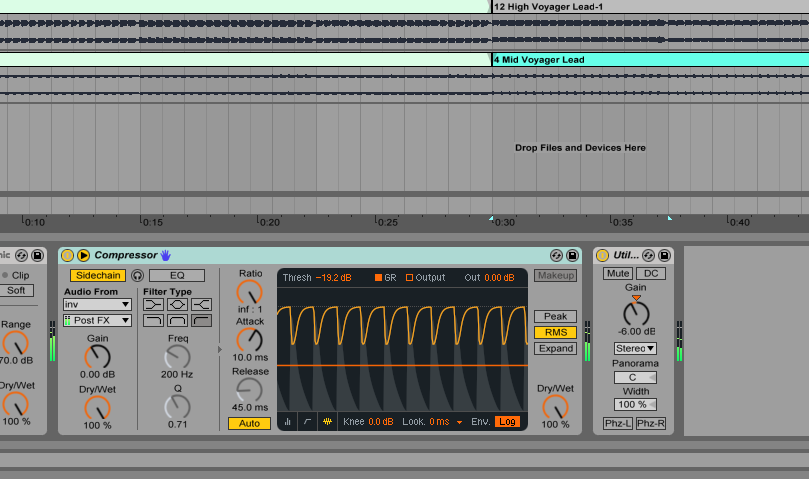The height and width of the screenshot is (479, 809).
Task: Turn off Auto release
Action: [x=249, y=423]
